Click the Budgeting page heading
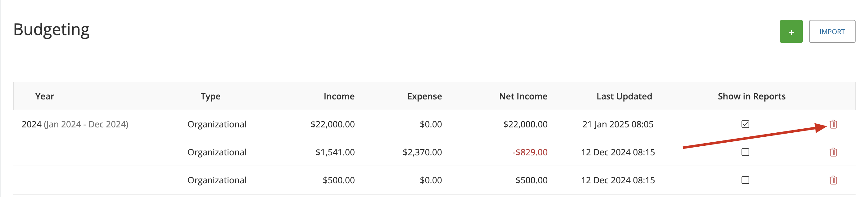Viewport: 868px width, 197px height. [51, 30]
